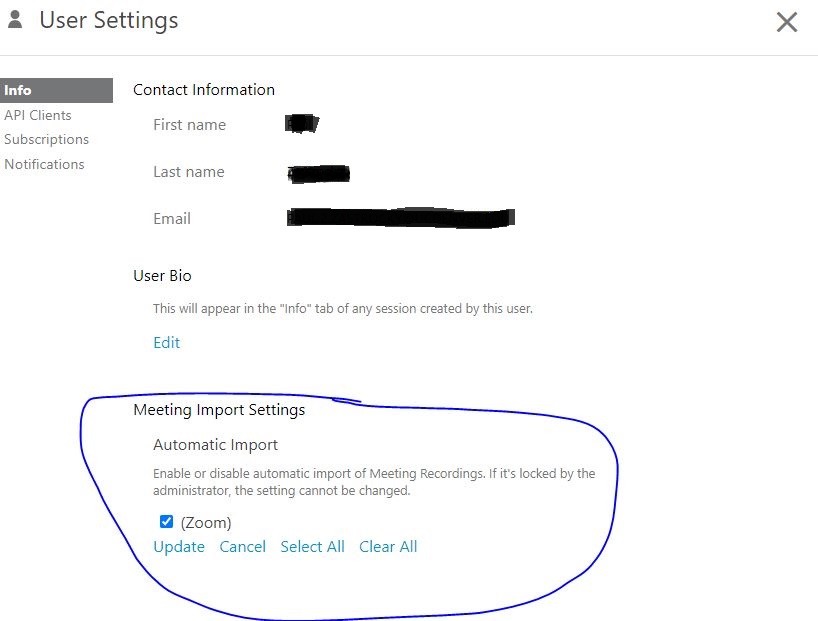This screenshot has width=818, height=621.
Task: Click Clear All for automatic import
Action: [388, 546]
